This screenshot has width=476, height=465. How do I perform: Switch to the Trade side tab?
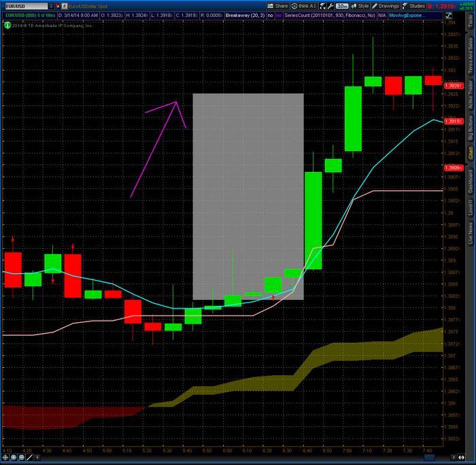click(x=471, y=22)
